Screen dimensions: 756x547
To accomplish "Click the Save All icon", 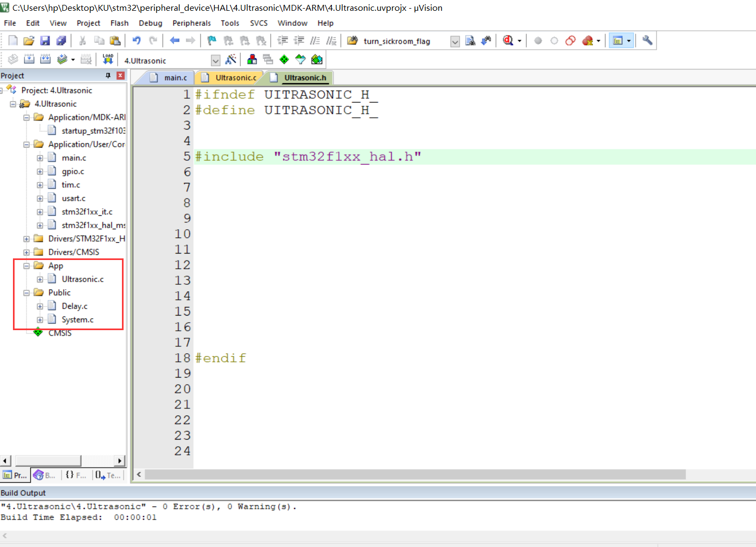I will click(62, 40).
